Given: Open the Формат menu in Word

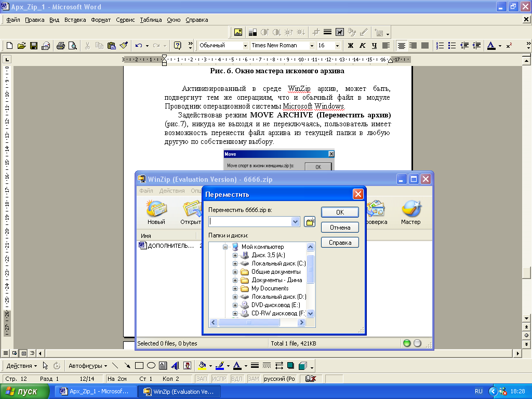Looking at the screenshot, I should pos(101,20).
